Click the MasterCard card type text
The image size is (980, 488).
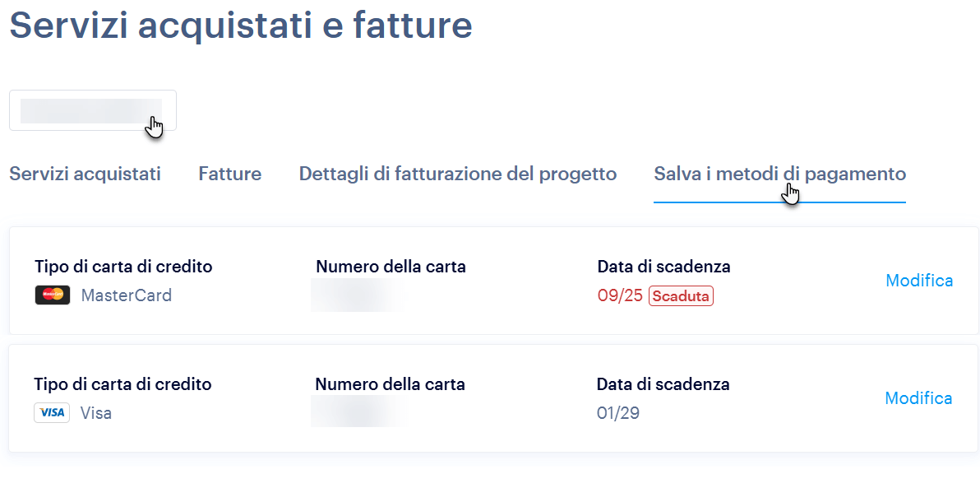(127, 295)
